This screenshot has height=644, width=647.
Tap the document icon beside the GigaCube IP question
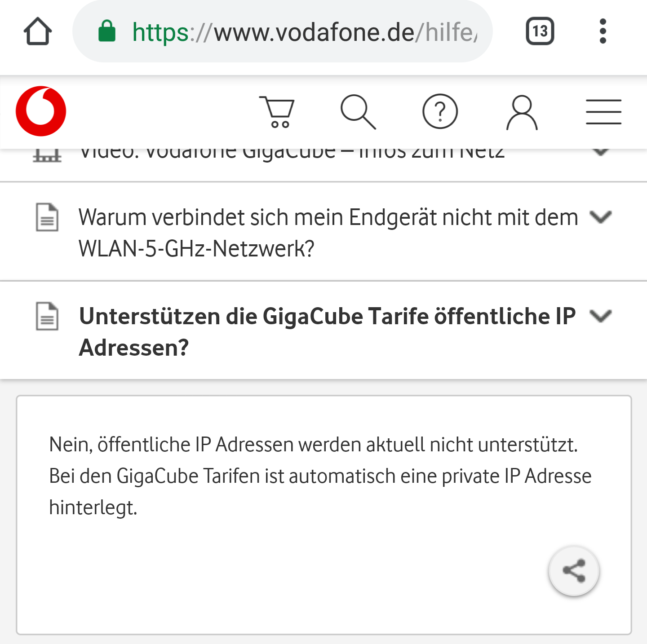pos(47,316)
